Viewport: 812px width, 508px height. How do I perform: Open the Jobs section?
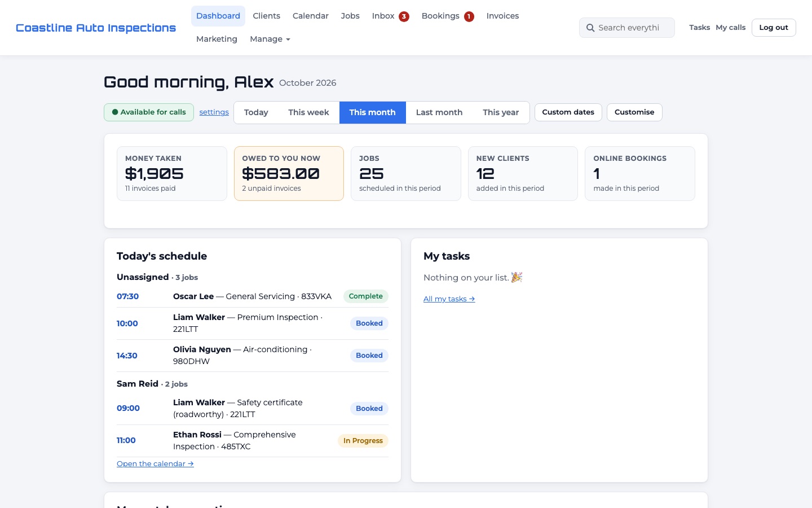pyautogui.click(x=350, y=16)
